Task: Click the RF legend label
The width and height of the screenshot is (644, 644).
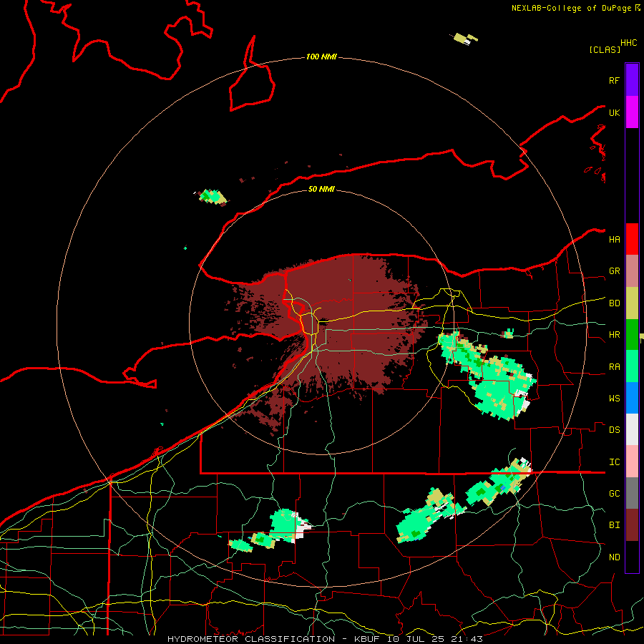Action: click(614, 80)
